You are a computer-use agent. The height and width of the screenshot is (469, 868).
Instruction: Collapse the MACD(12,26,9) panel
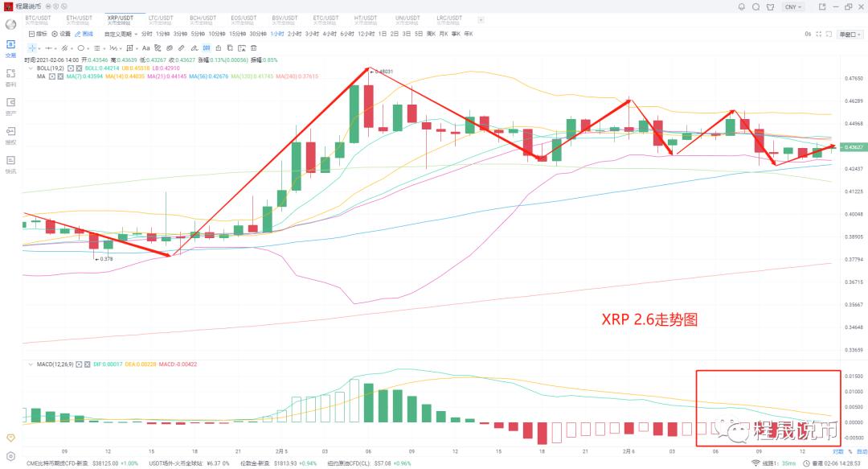click(31, 364)
